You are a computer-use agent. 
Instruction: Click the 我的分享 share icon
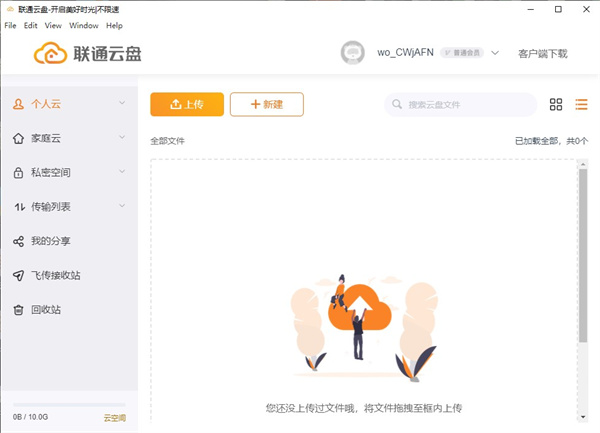(18, 241)
